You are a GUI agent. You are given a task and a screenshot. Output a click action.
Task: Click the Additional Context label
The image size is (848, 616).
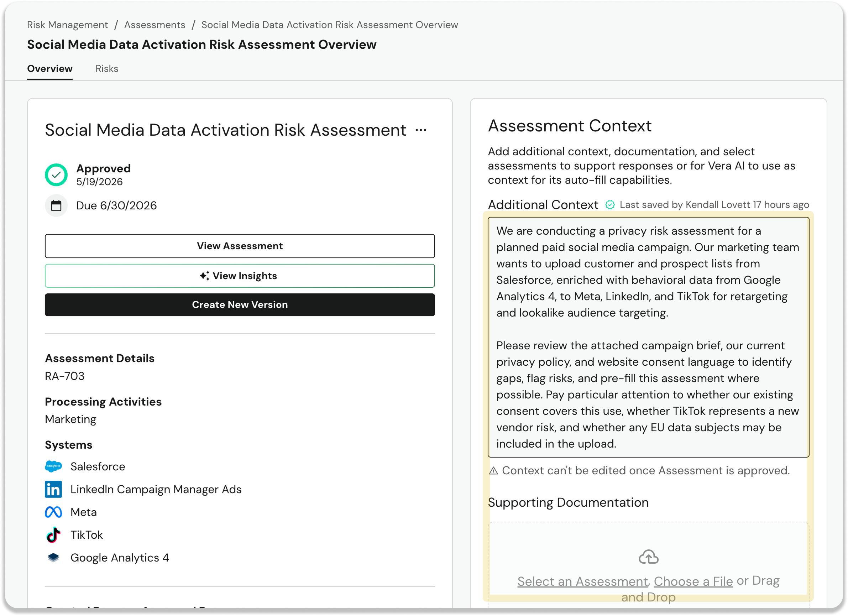click(543, 205)
